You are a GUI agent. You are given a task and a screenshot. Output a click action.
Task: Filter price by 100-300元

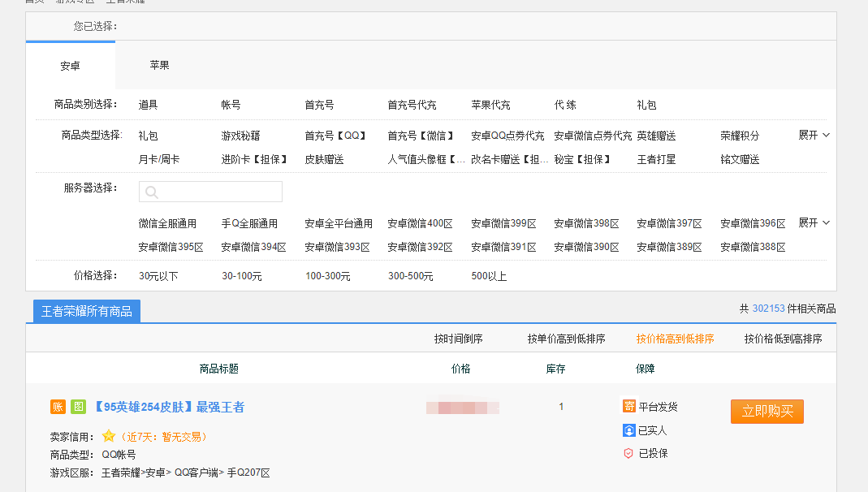pos(328,275)
